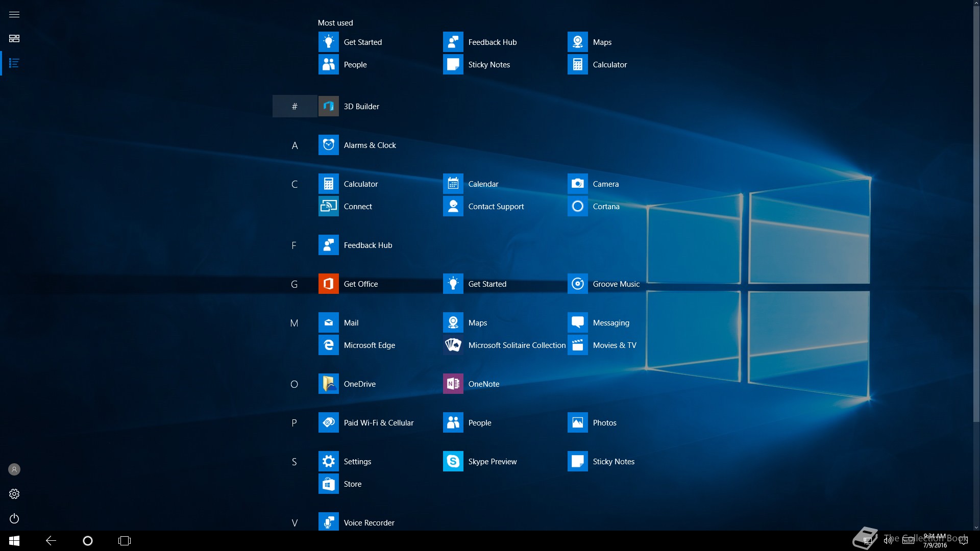
Task: Launch Alarms & Clock
Action: click(357, 145)
